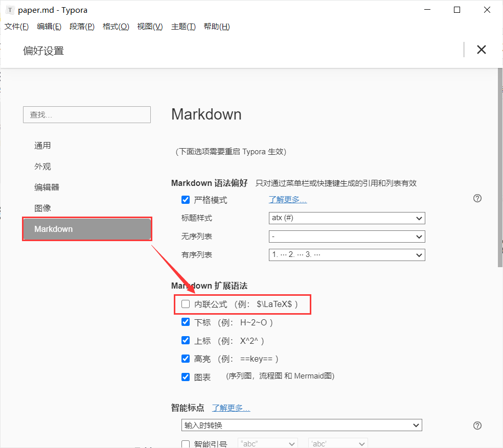Enable the 智能引号 smart quotes checkbox

point(186,443)
